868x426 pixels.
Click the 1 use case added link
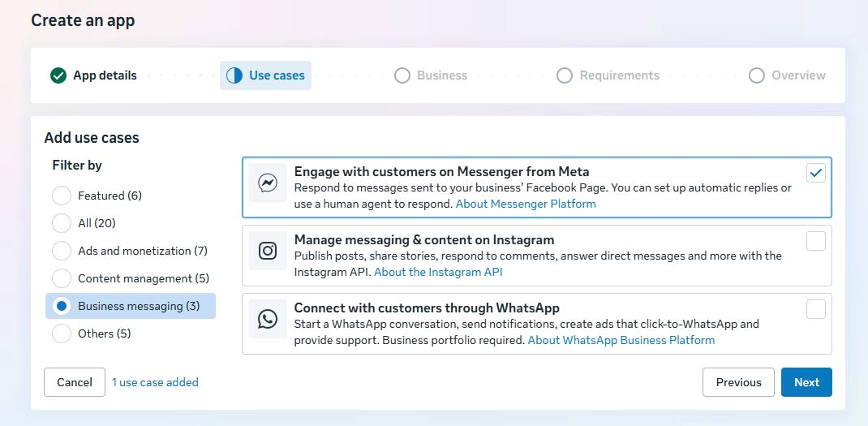pos(155,382)
